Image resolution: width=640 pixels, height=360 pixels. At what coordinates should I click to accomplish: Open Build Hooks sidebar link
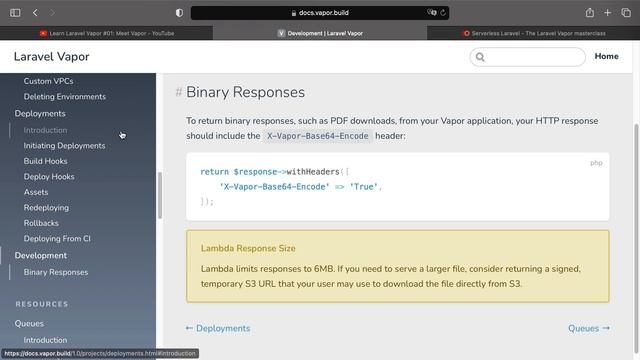pyautogui.click(x=45, y=161)
